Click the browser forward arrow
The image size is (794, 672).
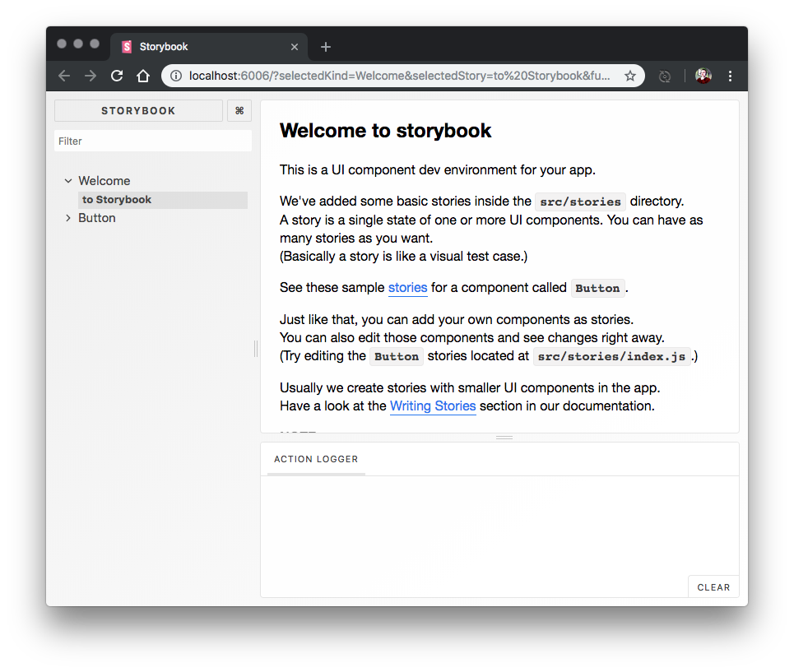91,76
